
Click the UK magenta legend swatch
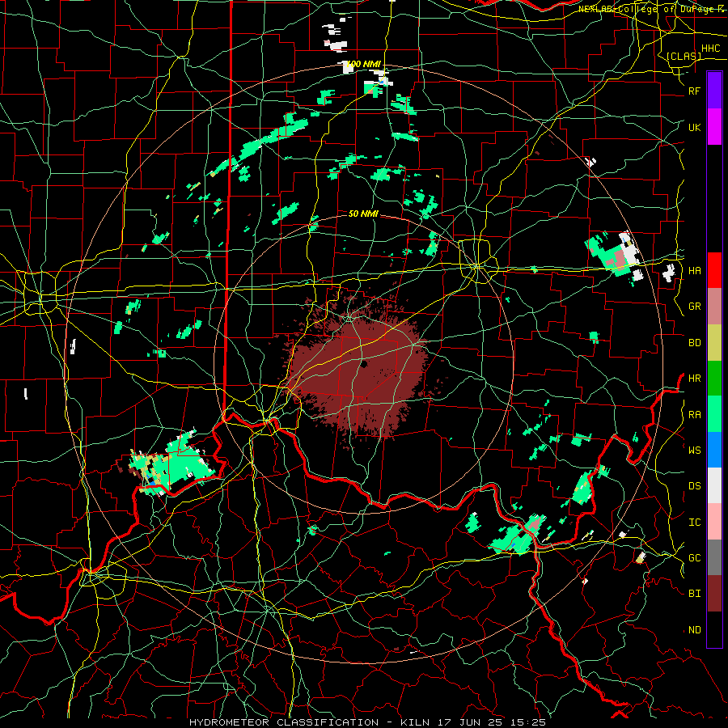point(714,127)
